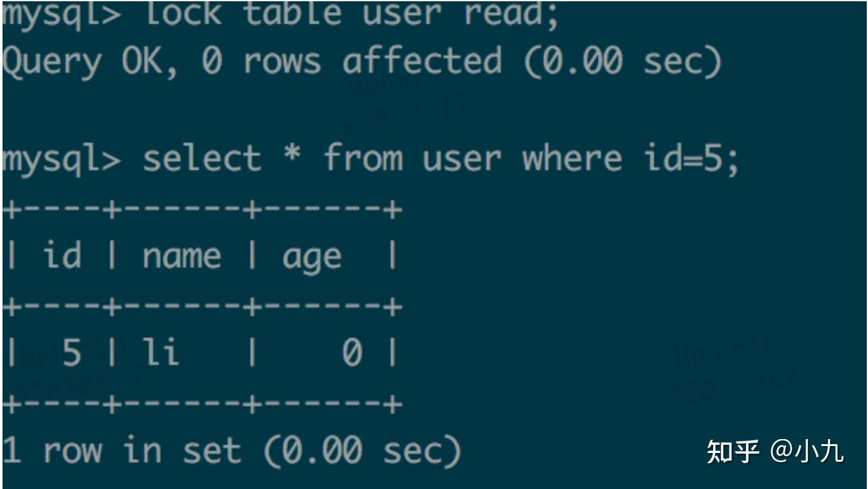The height and width of the screenshot is (489, 868).
Task: Click the "id" column header
Action: click(x=62, y=256)
